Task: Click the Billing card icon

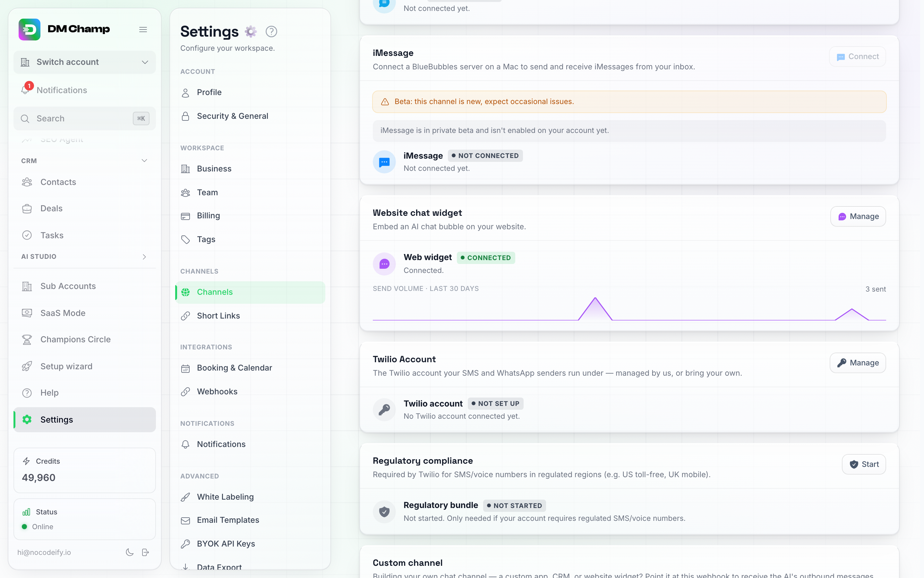Action: [185, 216]
